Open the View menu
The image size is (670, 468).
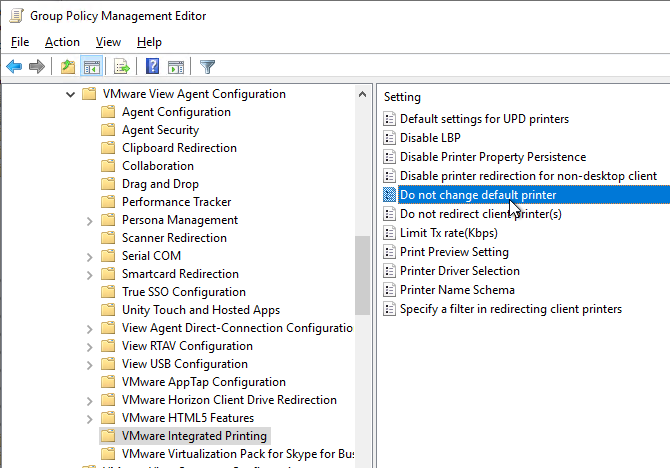pyautogui.click(x=108, y=42)
